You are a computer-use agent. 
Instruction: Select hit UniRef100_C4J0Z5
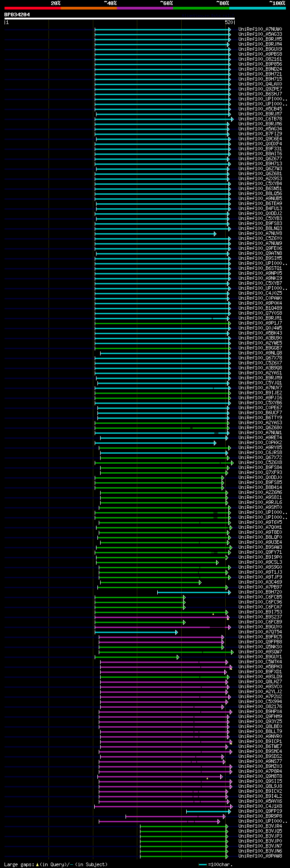coord(260,293)
